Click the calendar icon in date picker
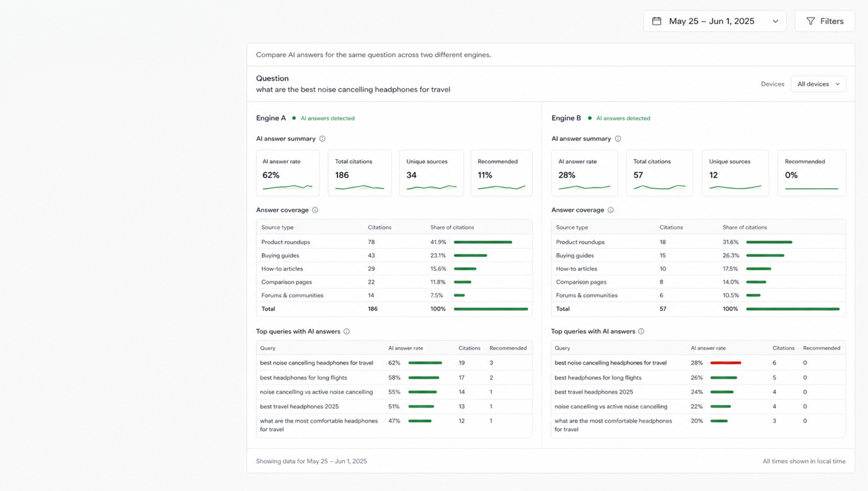This screenshot has height=491, width=868. [657, 21]
